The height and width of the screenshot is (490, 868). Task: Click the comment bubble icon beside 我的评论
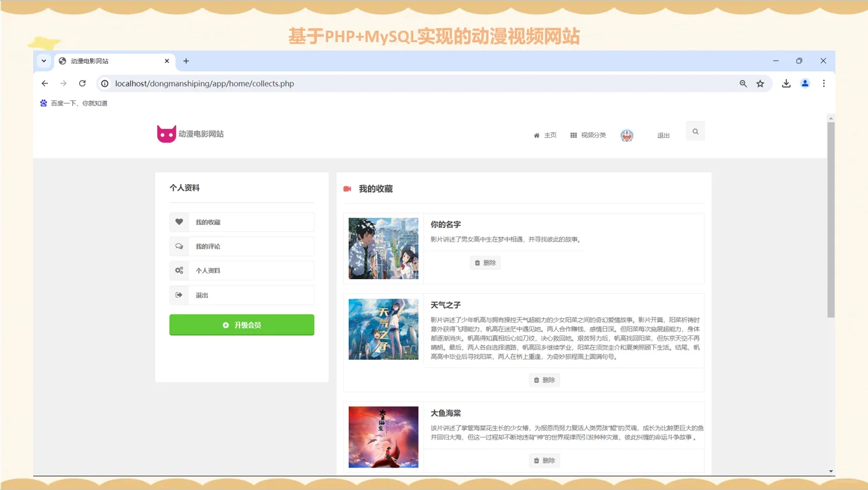(179, 246)
